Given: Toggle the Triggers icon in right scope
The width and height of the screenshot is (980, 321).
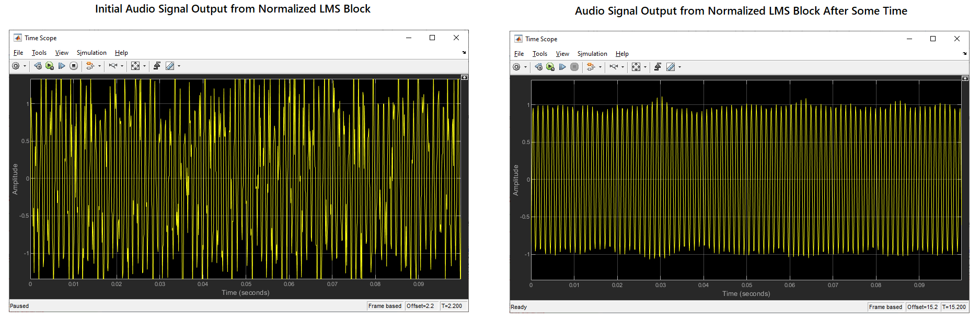Looking at the screenshot, I should pyautogui.click(x=658, y=67).
